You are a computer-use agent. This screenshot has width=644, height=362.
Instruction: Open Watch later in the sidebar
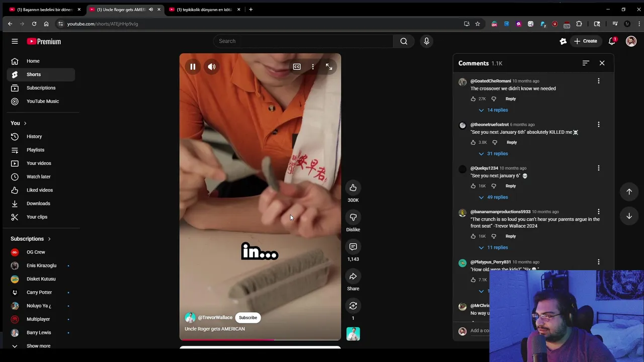(x=40, y=177)
